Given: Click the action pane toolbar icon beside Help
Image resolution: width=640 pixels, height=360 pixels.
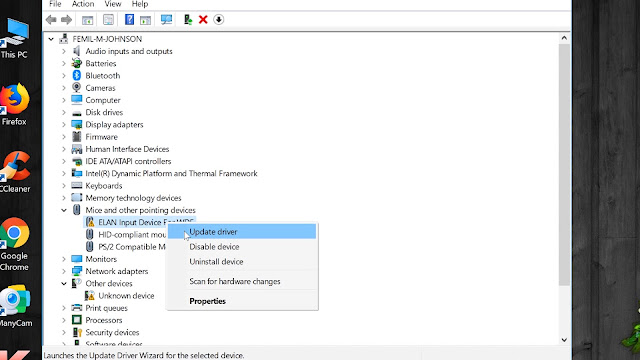Looking at the screenshot, I should 145,20.
